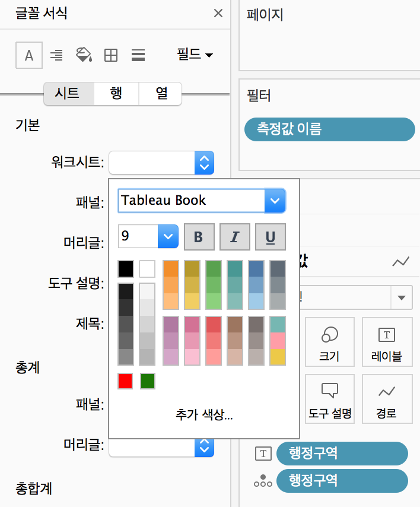This screenshot has width=420, height=507.
Task: Click the detail dots icon beside 행정구역
Action: (263, 481)
